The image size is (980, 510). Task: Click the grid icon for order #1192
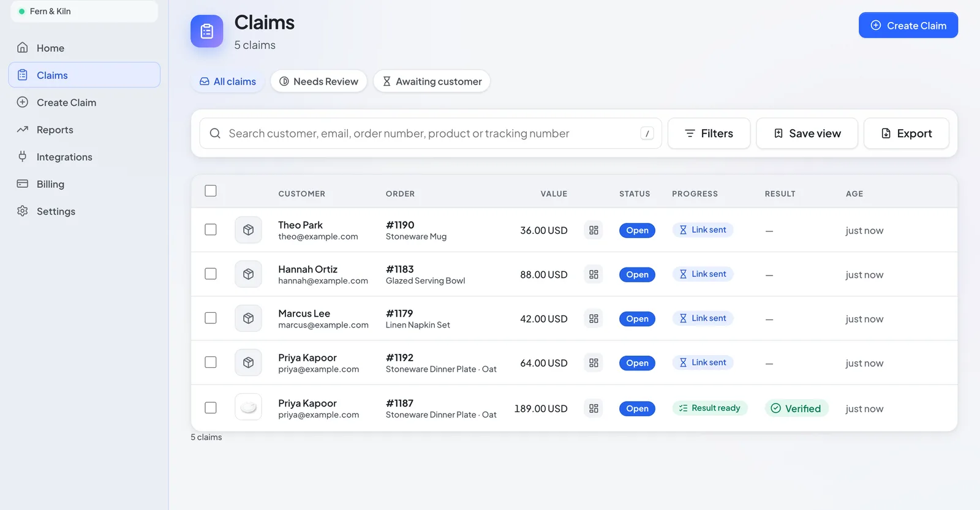[x=594, y=362]
